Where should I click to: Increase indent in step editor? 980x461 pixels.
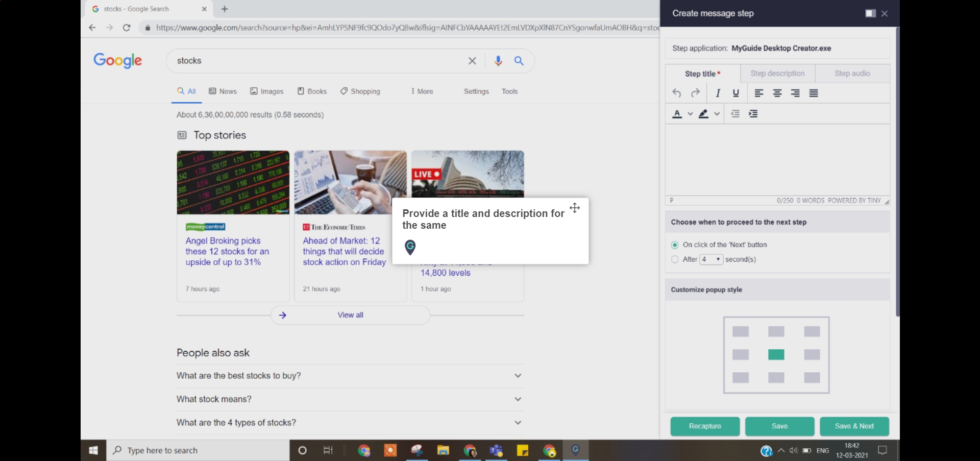[x=753, y=114]
